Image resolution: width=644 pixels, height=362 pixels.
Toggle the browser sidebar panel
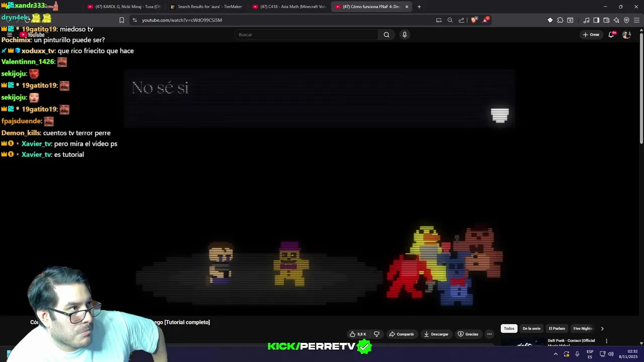tap(596, 20)
